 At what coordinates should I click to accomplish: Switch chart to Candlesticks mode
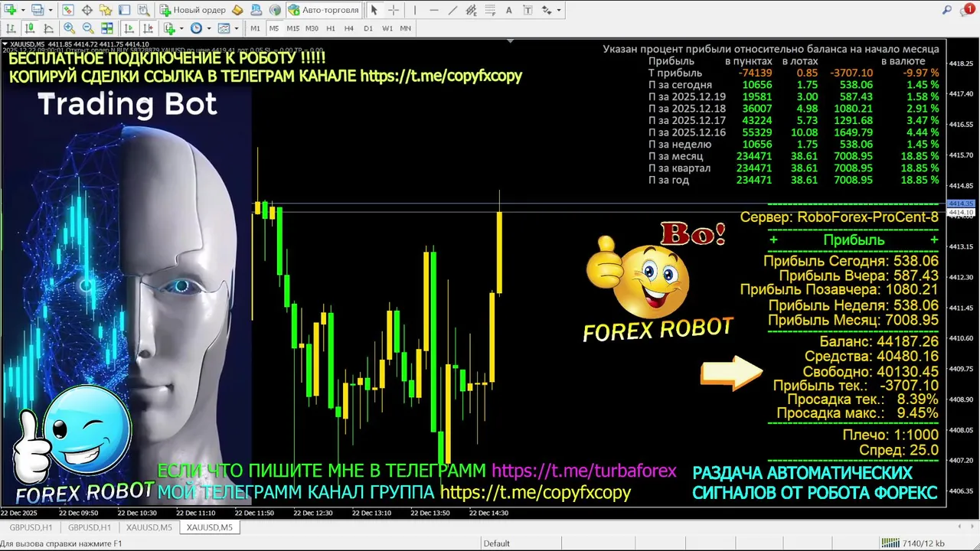[30, 28]
